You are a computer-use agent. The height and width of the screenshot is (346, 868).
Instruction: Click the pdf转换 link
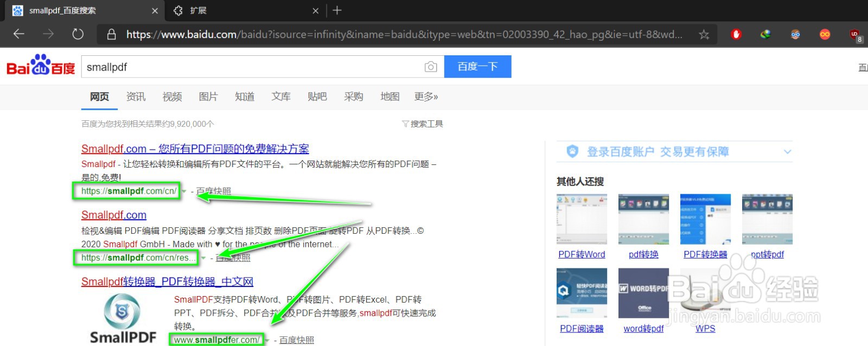point(643,254)
